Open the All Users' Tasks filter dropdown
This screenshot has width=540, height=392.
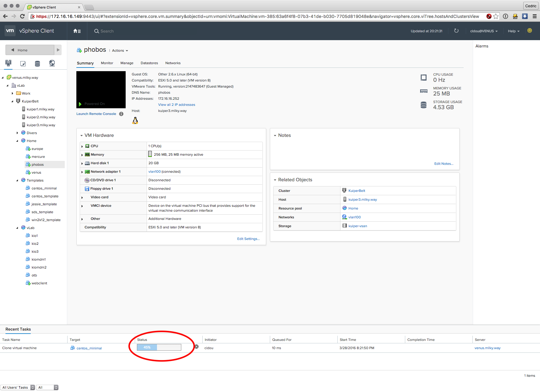[x=18, y=387]
